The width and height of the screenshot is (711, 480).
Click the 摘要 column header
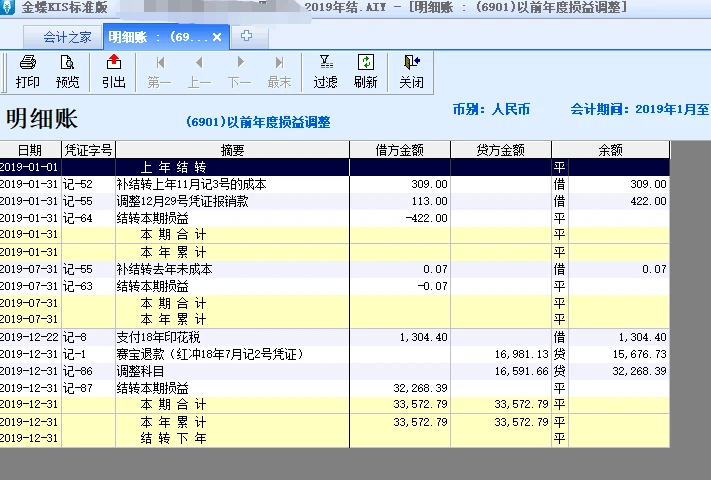click(233, 150)
